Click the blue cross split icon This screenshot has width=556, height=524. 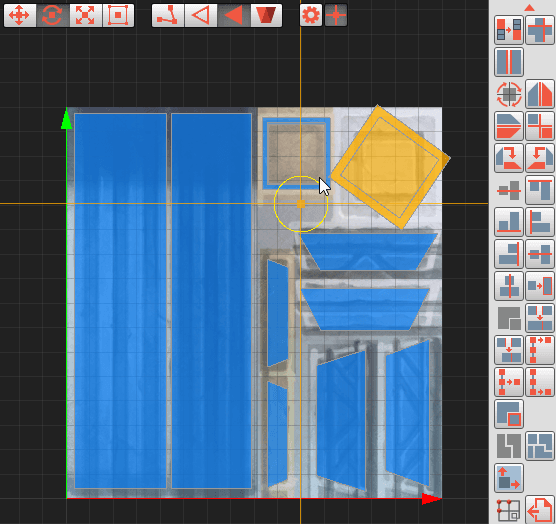540,30
